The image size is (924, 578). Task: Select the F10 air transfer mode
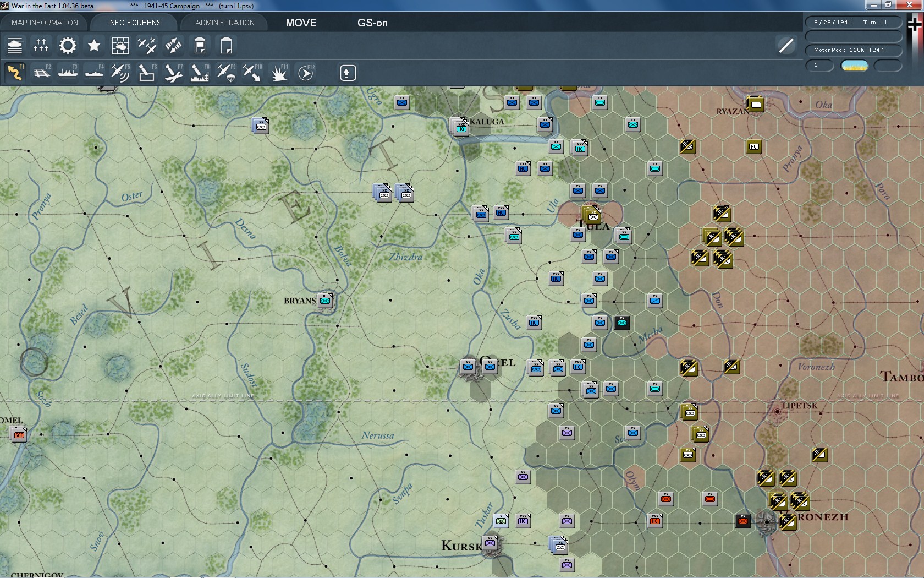[252, 73]
